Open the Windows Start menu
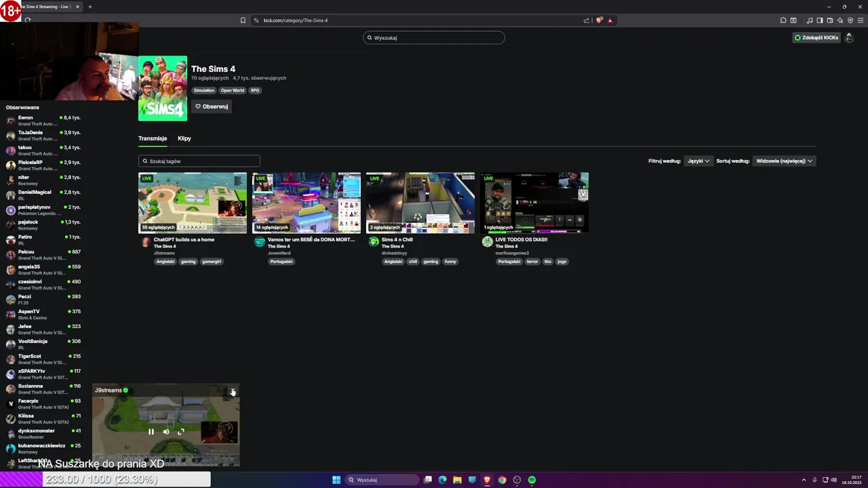 coord(336,480)
